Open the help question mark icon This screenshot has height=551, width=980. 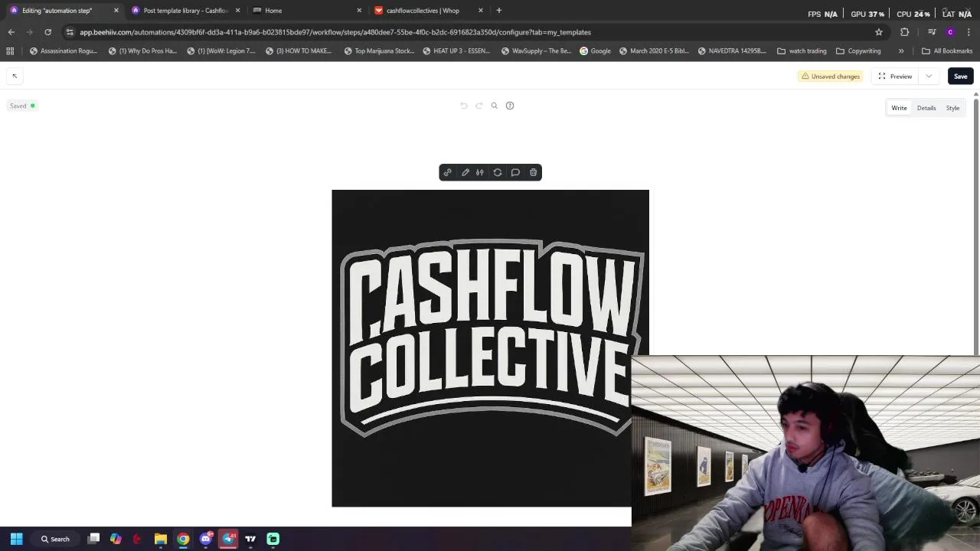[x=510, y=106]
